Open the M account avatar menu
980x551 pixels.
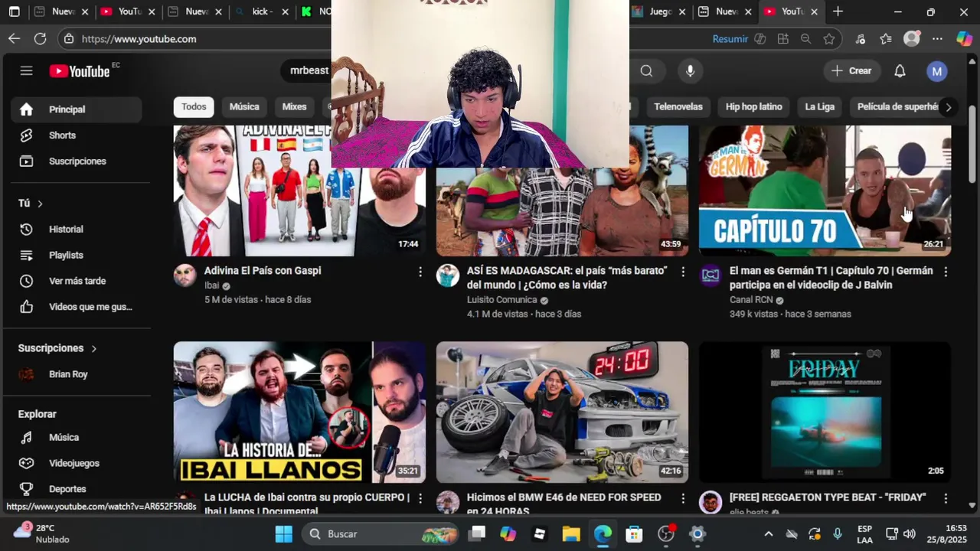[x=936, y=71]
